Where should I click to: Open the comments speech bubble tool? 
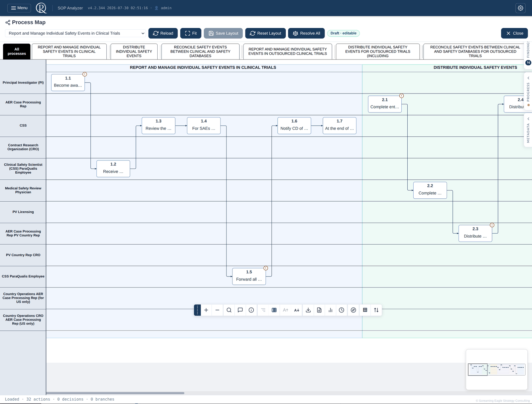click(240, 310)
